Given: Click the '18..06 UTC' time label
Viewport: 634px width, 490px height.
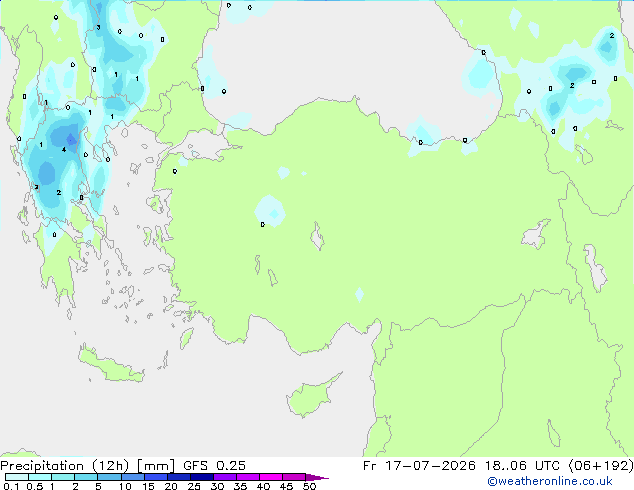Looking at the screenshot, I should coord(522,466).
